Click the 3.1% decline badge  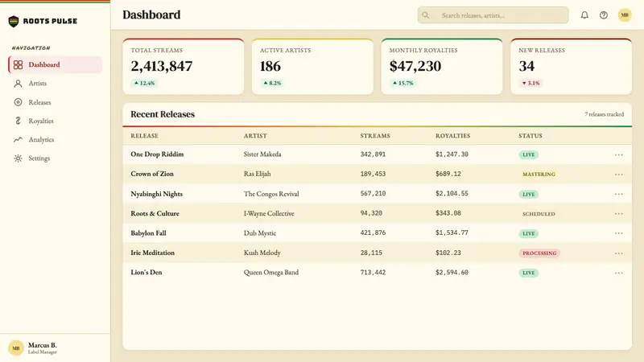(530, 83)
